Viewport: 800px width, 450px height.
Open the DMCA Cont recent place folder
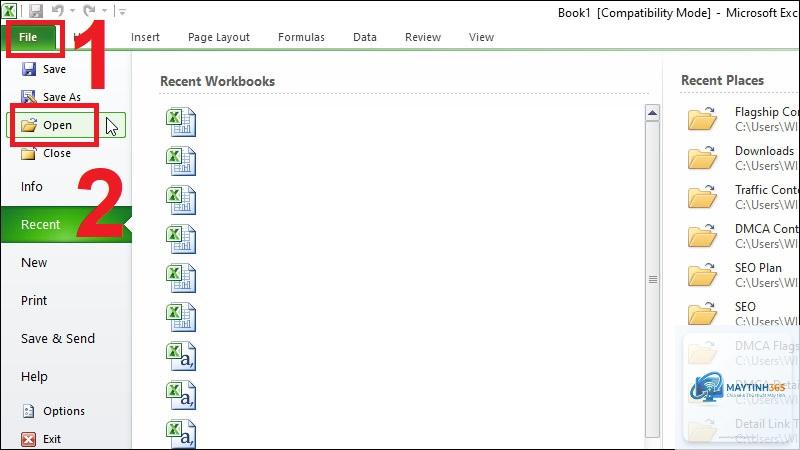[702, 236]
